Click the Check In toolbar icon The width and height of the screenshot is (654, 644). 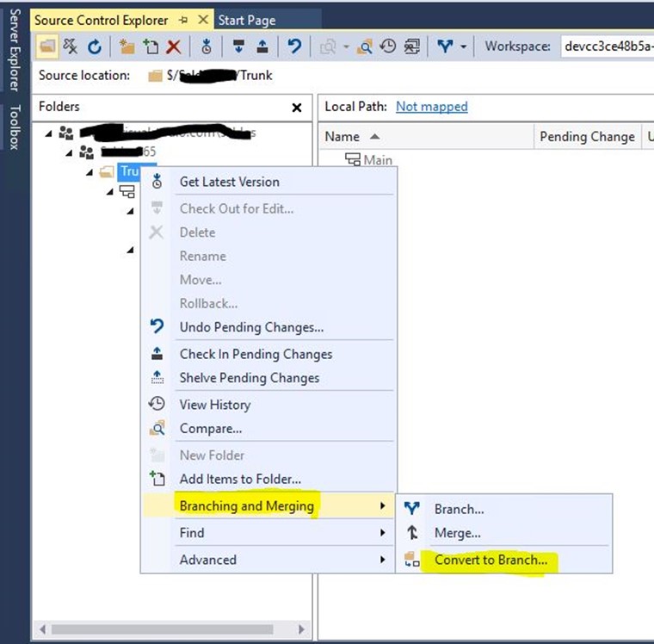pyautogui.click(x=262, y=46)
